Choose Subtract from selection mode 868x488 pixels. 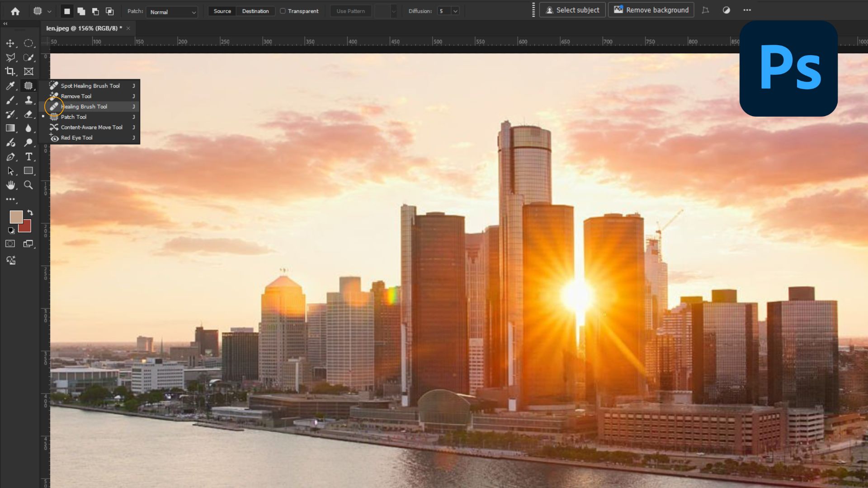[x=95, y=11]
